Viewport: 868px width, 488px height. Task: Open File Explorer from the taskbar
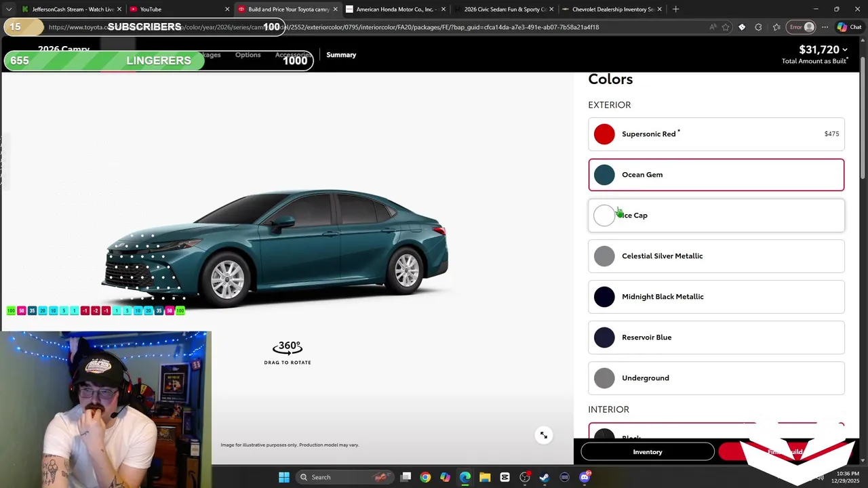(485, 477)
